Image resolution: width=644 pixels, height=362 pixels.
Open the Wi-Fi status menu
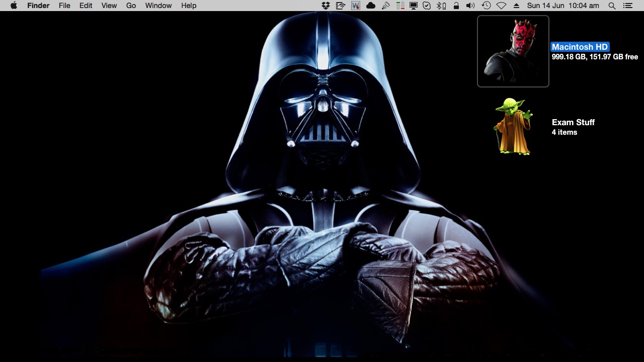pyautogui.click(x=501, y=6)
